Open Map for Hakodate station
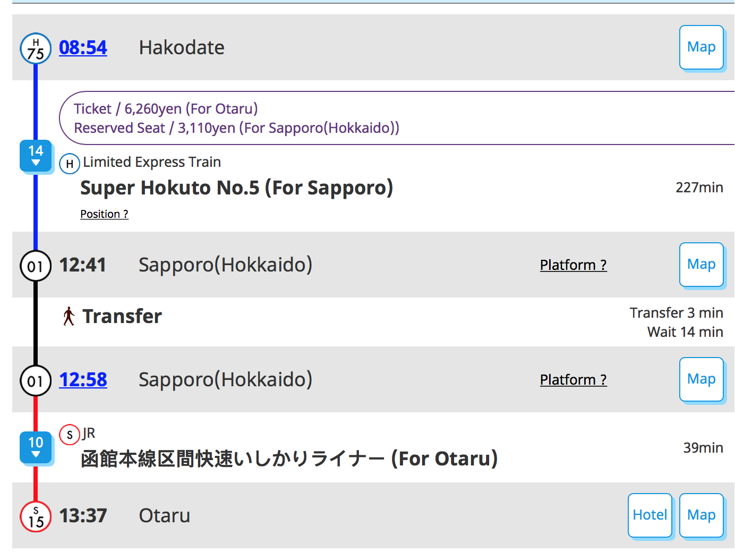735x560 pixels. coord(701,47)
